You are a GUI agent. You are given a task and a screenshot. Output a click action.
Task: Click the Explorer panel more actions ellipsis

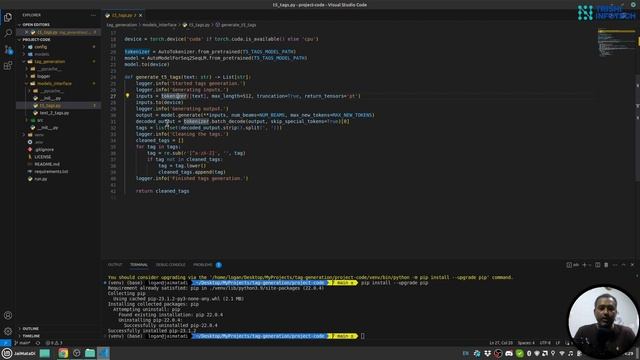pyautogui.click(x=93, y=15)
